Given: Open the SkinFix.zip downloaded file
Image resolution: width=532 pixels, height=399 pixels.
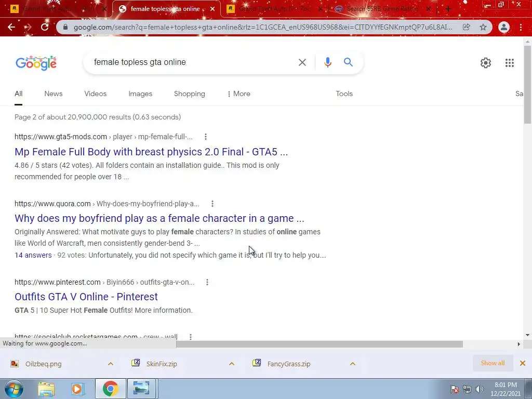Looking at the screenshot, I should [x=162, y=364].
